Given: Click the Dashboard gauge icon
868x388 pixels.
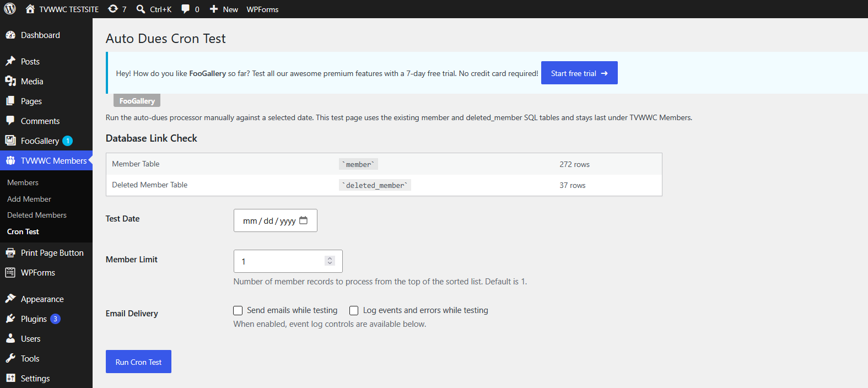Looking at the screenshot, I should click(x=10, y=35).
